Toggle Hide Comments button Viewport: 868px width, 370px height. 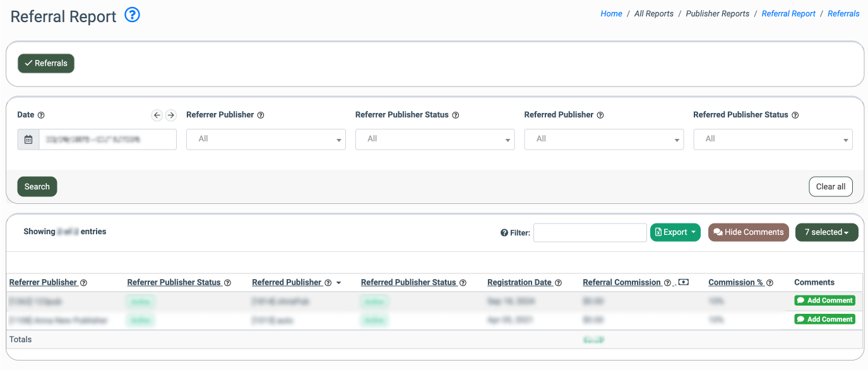pyautogui.click(x=748, y=232)
